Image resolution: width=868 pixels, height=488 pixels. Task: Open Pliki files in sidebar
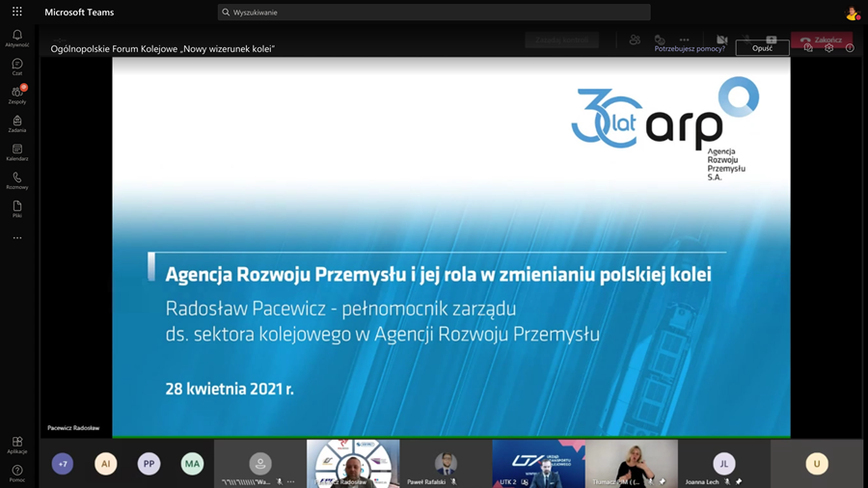tap(17, 209)
